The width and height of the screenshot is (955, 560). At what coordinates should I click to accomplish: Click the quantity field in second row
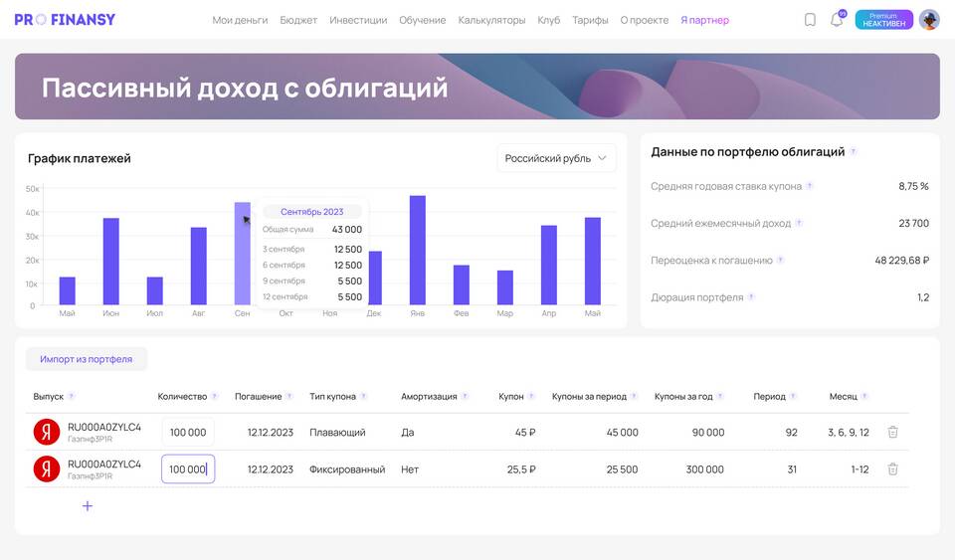(x=187, y=469)
